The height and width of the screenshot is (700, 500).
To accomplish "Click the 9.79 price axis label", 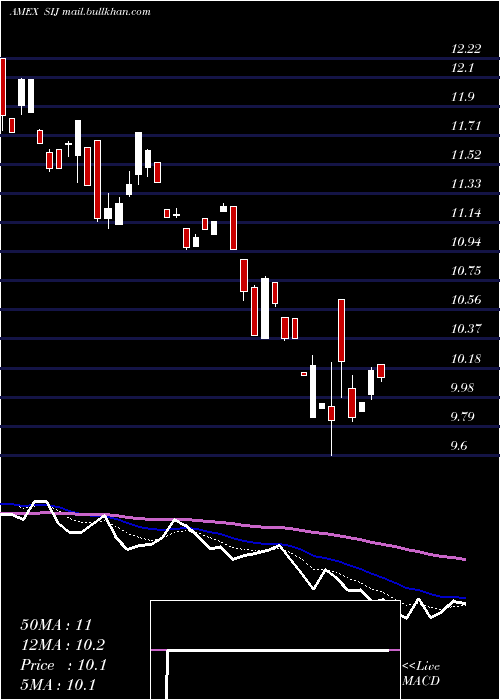I will coord(464,417).
